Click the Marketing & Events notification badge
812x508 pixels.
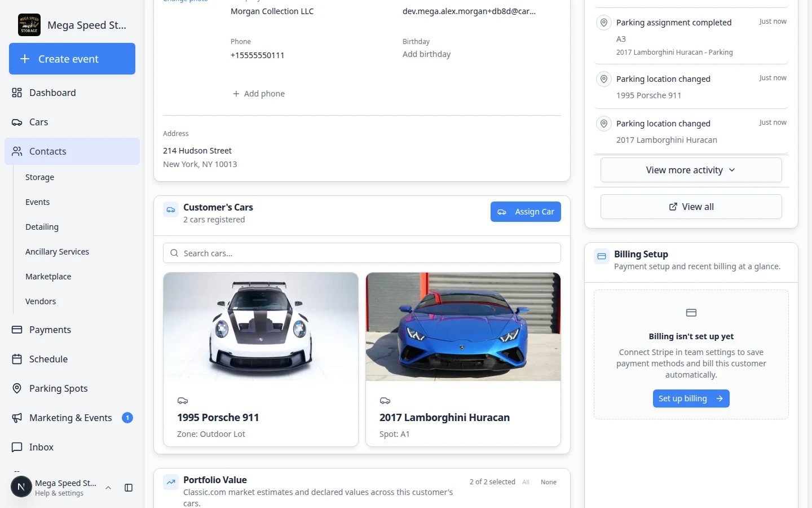click(x=127, y=418)
